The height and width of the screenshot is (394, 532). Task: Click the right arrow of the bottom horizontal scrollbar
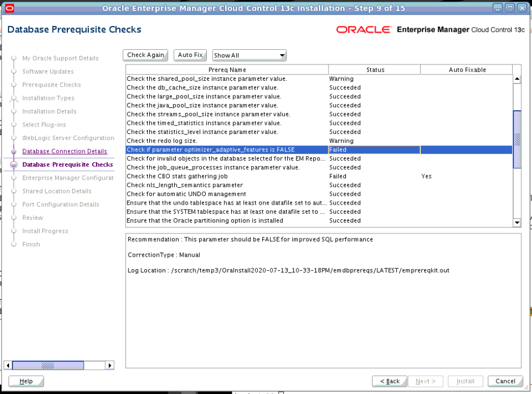(x=110, y=365)
